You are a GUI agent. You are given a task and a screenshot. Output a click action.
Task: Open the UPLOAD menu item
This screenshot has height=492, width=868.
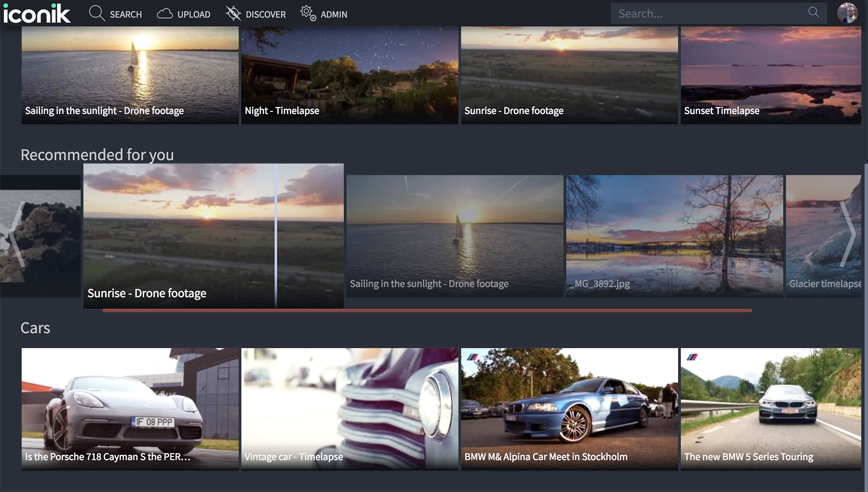pos(184,14)
